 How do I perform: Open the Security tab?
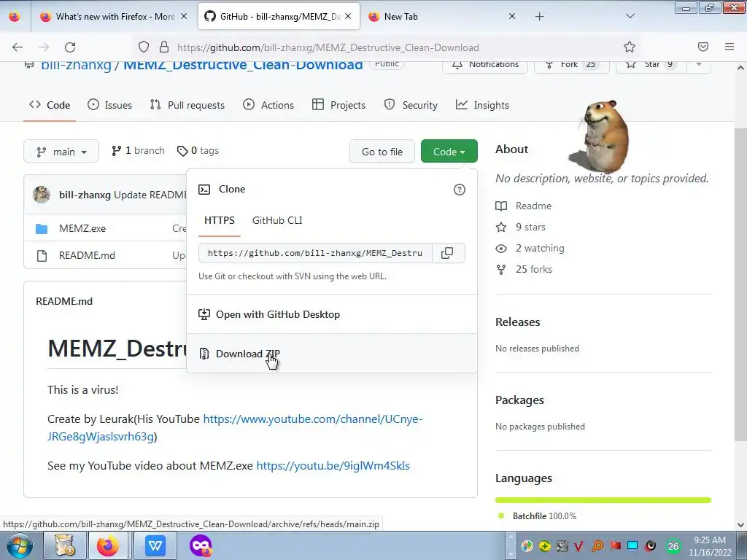(x=411, y=105)
